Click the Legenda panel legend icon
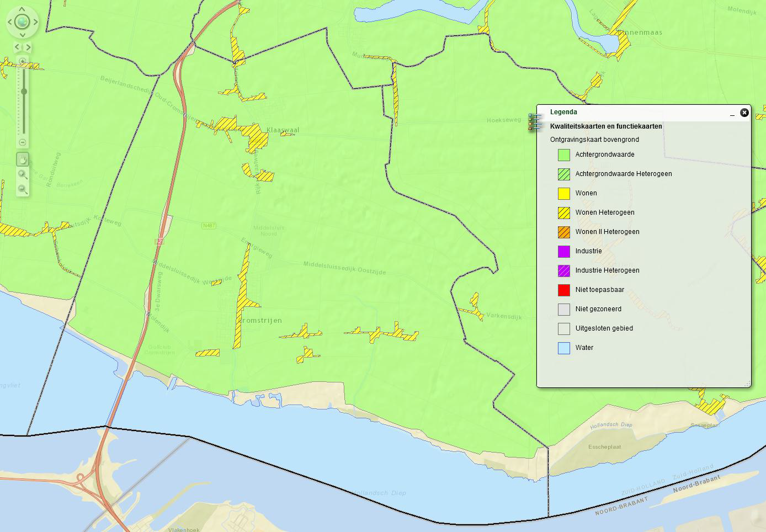Image resolution: width=766 pixels, height=532 pixels. [534, 122]
